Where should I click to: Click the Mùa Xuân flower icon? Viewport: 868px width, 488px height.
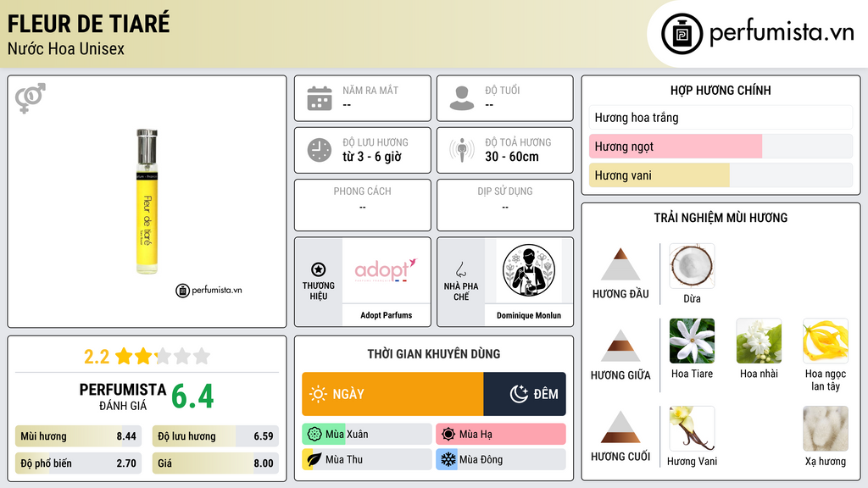[x=314, y=435]
